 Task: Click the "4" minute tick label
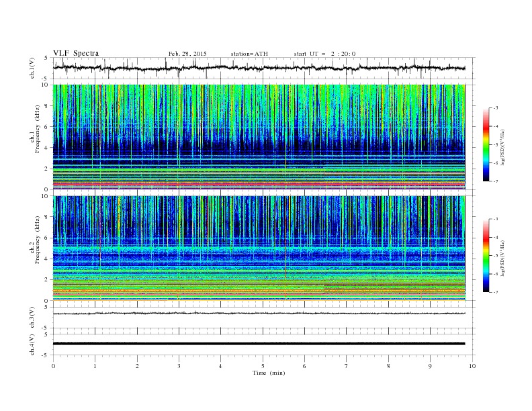tap(221, 366)
